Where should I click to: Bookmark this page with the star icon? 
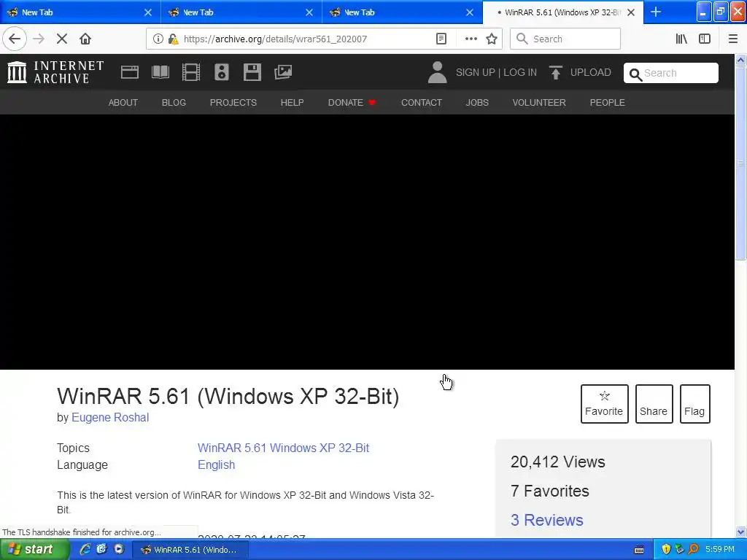492,39
